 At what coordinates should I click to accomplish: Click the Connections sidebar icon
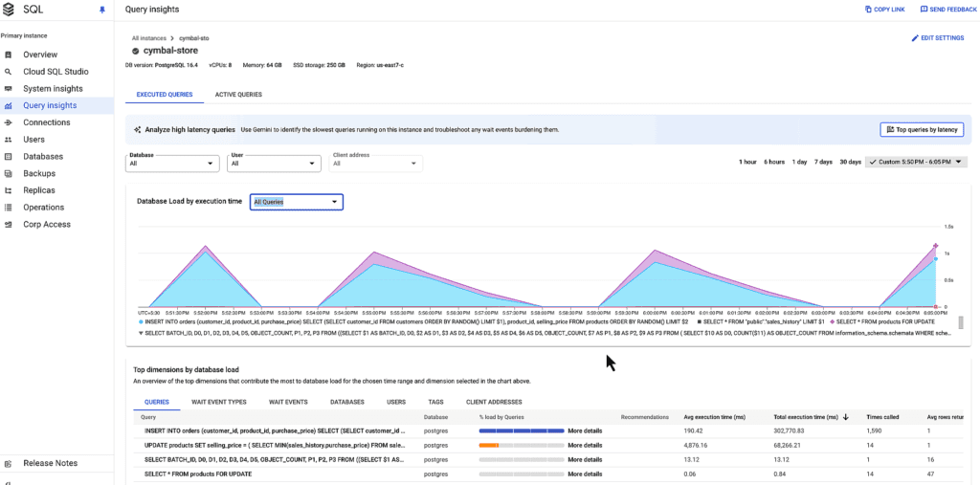[x=8, y=122]
